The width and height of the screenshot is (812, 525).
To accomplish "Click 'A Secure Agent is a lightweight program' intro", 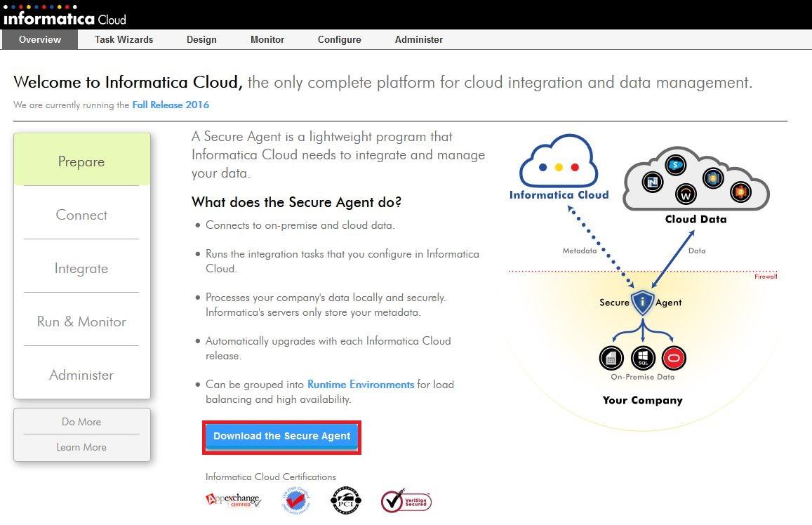I will click(338, 155).
